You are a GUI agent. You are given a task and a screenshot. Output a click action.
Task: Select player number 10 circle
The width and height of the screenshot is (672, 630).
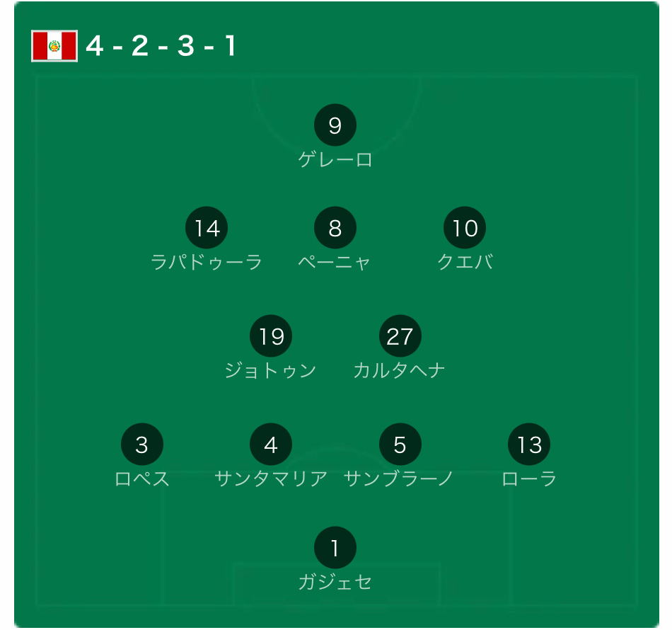[465, 228]
